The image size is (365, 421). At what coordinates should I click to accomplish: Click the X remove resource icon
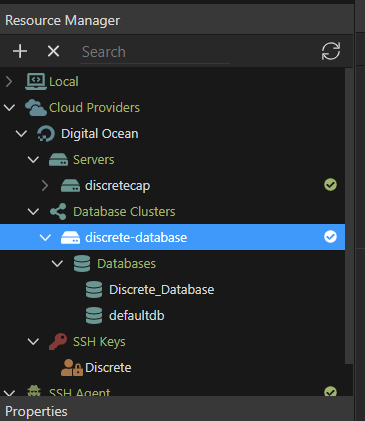coord(53,51)
